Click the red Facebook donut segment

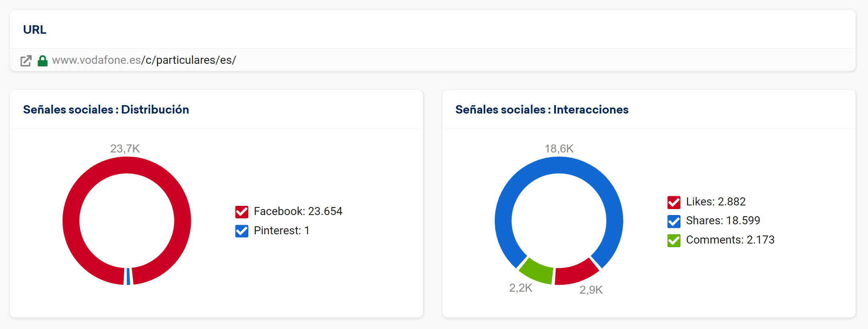[x=71, y=221]
